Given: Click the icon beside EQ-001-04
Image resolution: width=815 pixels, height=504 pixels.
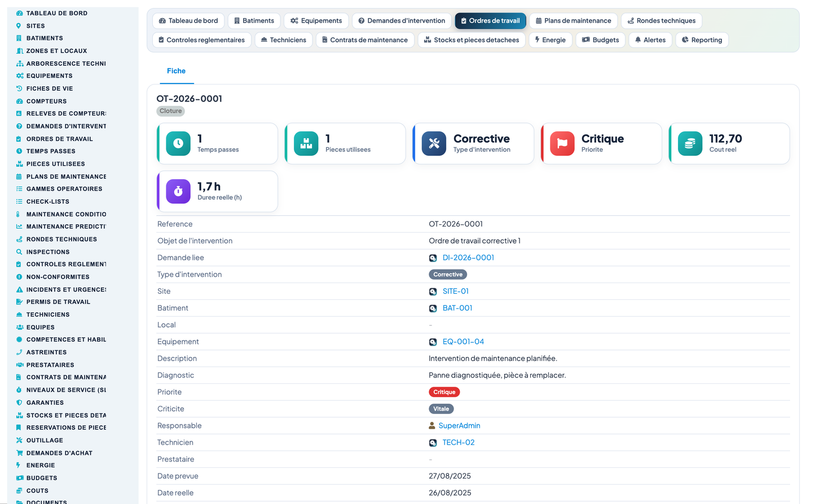Looking at the screenshot, I should pyautogui.click(x=433, y=342).
